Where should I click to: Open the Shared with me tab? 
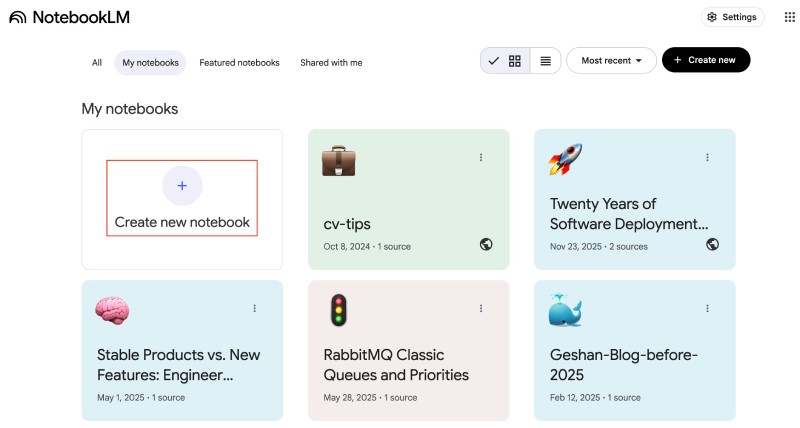331,63
